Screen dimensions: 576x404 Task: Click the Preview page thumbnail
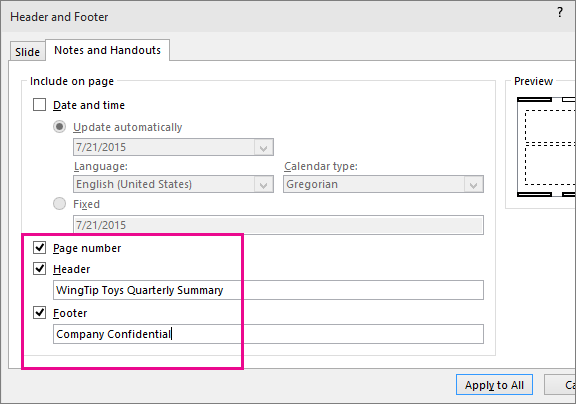pos(546,147)
